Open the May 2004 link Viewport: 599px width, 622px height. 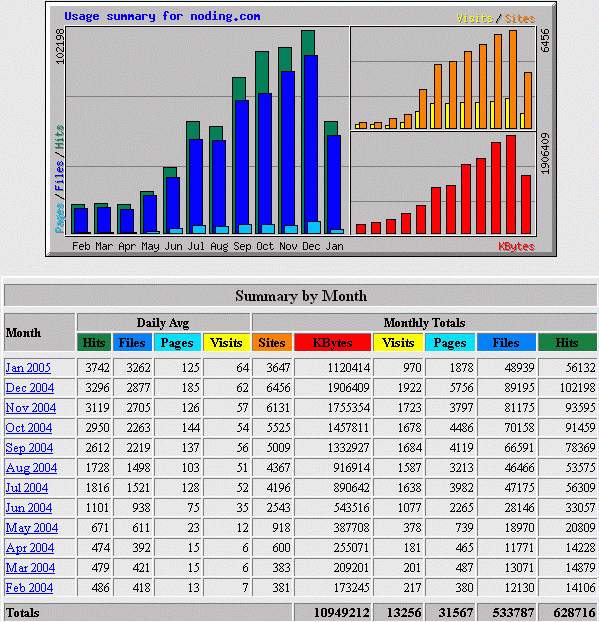tap(32, 528)
